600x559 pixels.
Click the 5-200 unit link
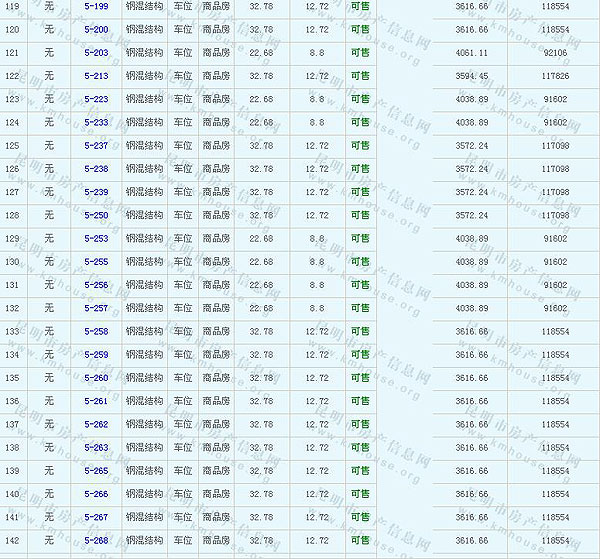pos(96,29)
